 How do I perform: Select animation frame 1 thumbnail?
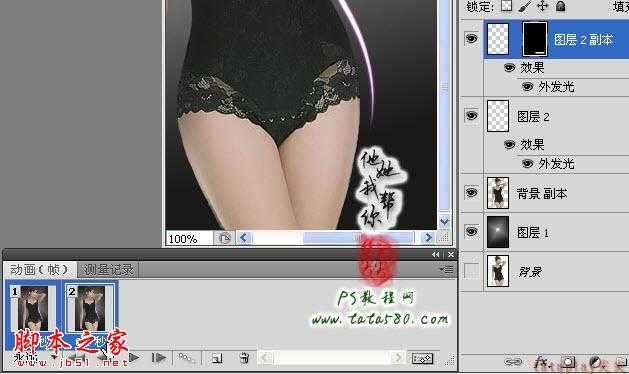[33, 308]
